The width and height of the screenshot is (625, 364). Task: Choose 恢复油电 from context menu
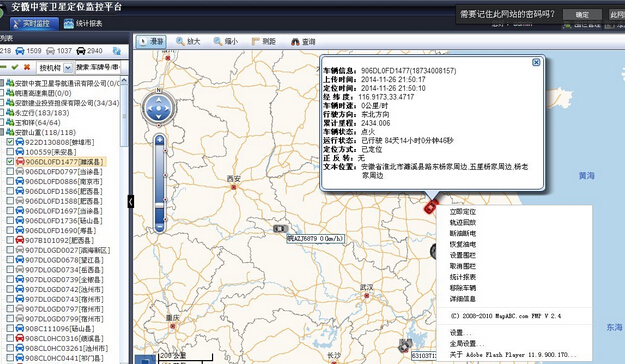point(462,244)
